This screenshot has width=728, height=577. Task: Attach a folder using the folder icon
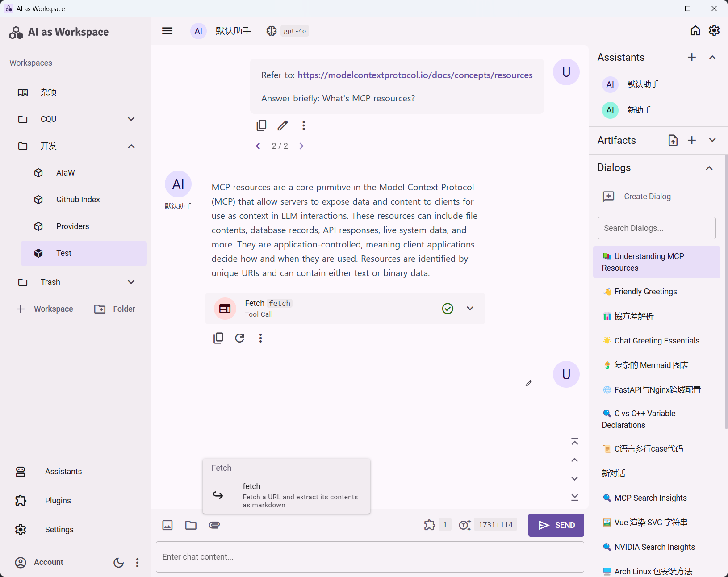pyautogui.click(x=191, y=525)
